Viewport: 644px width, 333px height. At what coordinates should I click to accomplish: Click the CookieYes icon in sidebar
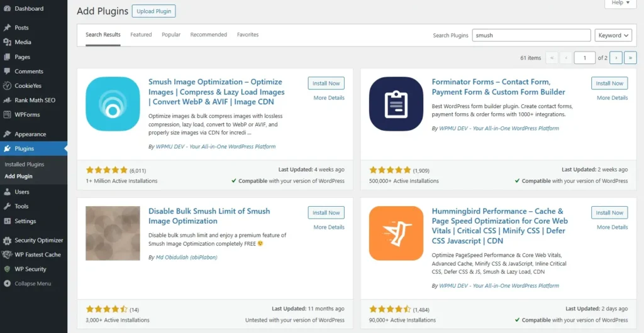tap(7, 85)
